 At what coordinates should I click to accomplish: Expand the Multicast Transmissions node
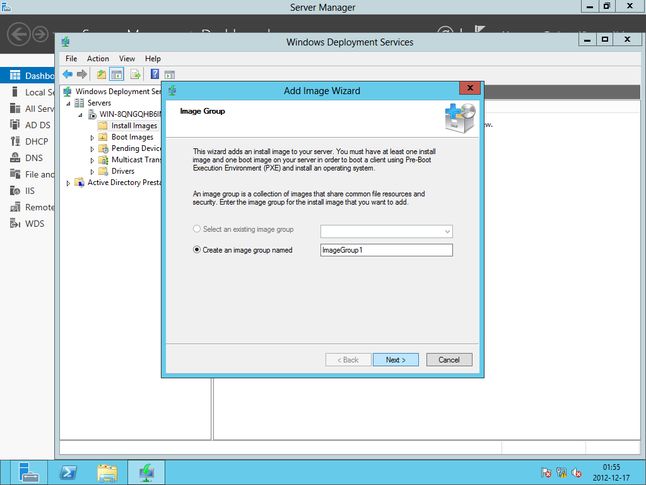92,160
